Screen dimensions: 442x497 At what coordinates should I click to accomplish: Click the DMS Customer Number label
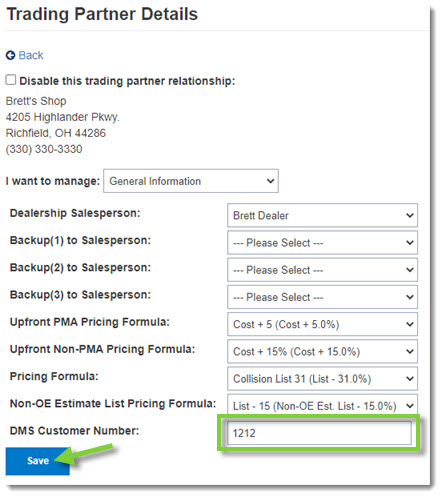(x=74, y=431)
